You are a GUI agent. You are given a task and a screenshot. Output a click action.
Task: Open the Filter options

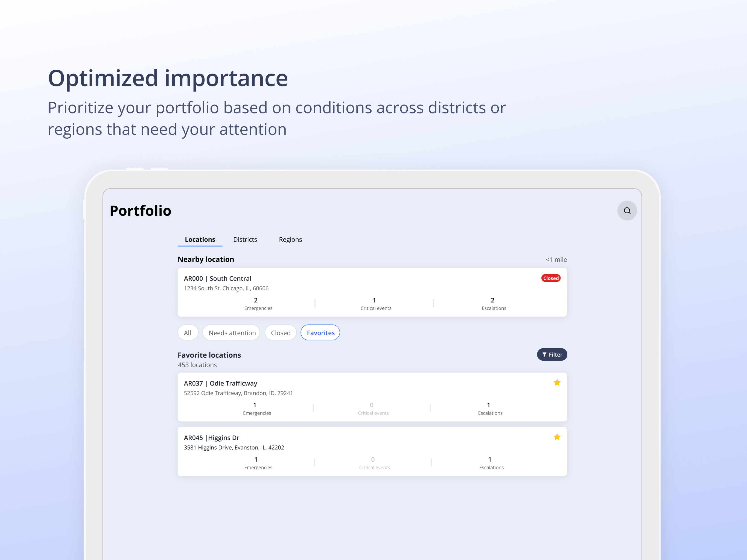pos(552,354)
